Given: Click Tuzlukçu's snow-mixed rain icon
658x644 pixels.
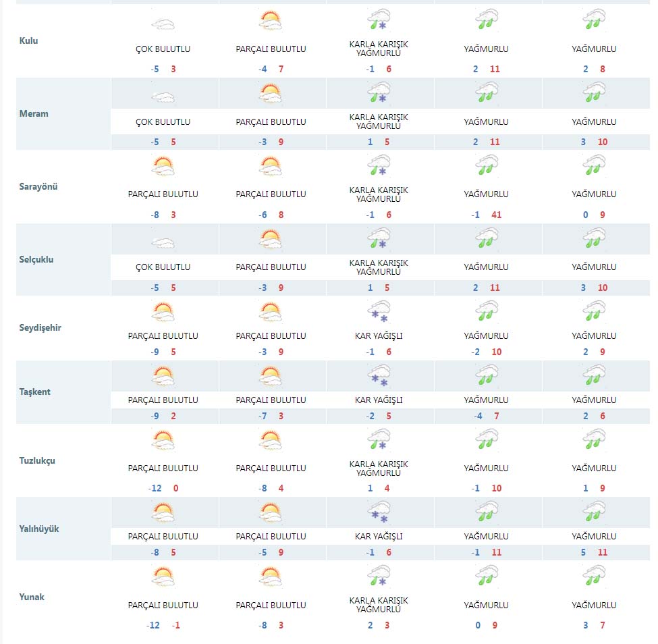Looking at the screenshot, I should (379, 439).
